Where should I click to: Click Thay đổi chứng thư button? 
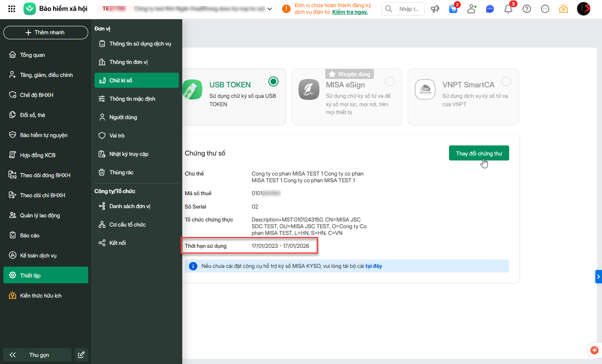[479, 153]
